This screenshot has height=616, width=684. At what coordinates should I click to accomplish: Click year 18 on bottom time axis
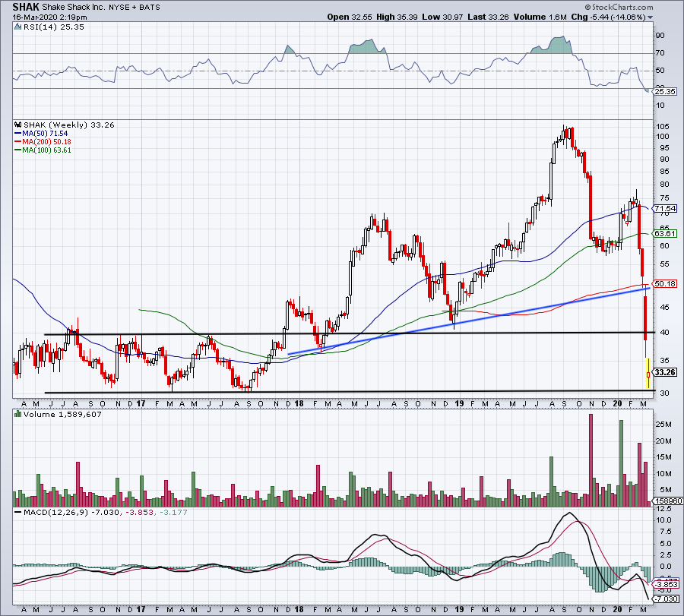(299, 609)
